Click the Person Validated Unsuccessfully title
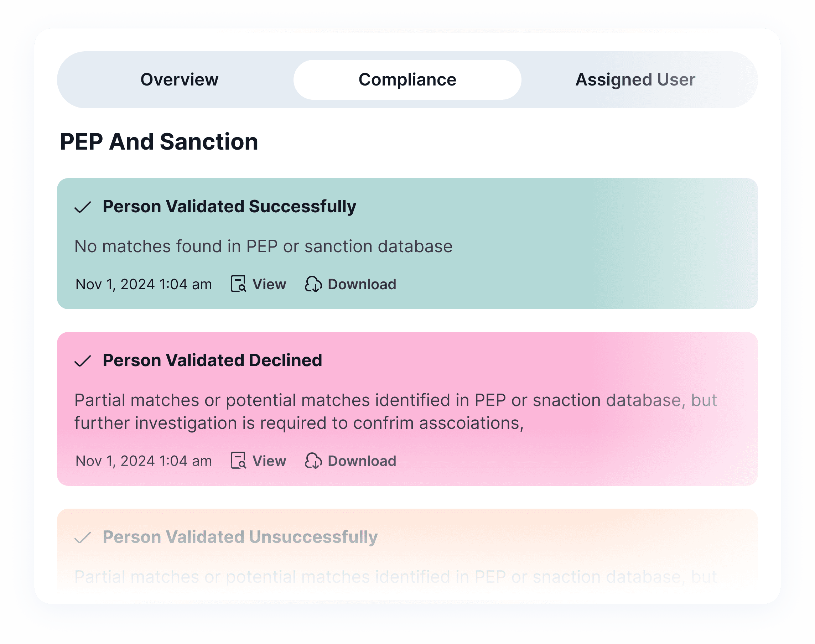Screen dimensions: 815x644 (x=240, y=537)
